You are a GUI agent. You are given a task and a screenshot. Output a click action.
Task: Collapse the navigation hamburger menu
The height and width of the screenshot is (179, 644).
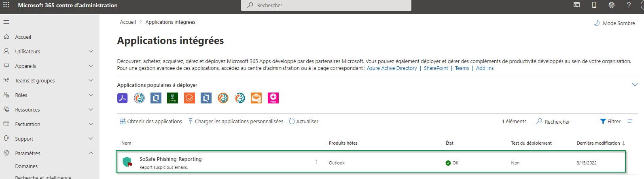pyautogui.click(x=6, y=22)
